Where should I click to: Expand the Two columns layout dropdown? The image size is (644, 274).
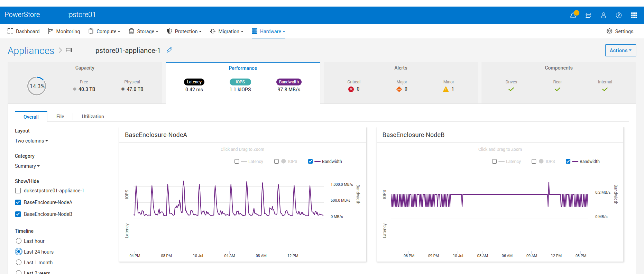(31, 141)
